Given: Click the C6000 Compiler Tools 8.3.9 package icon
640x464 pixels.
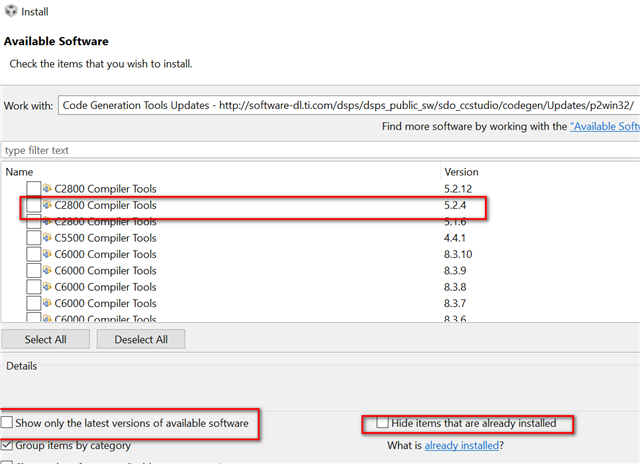Looking at the screenshot, I should pyautogui.click(x=47, y=271).
